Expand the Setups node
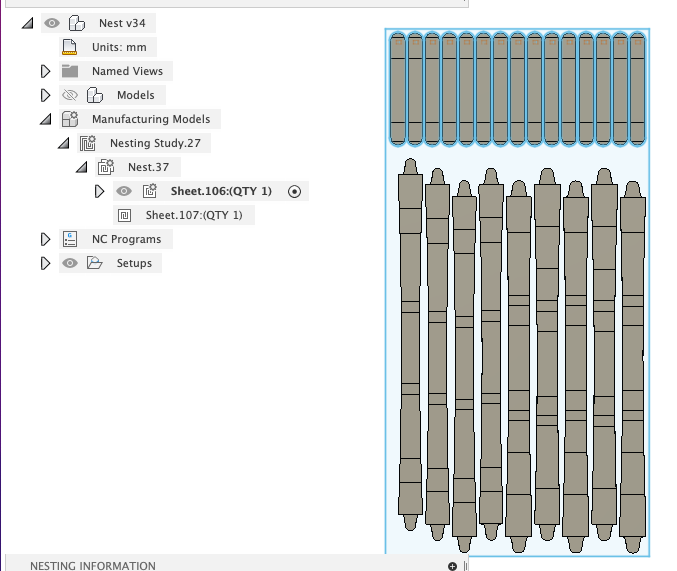677x571 pixels. [45, 263]
